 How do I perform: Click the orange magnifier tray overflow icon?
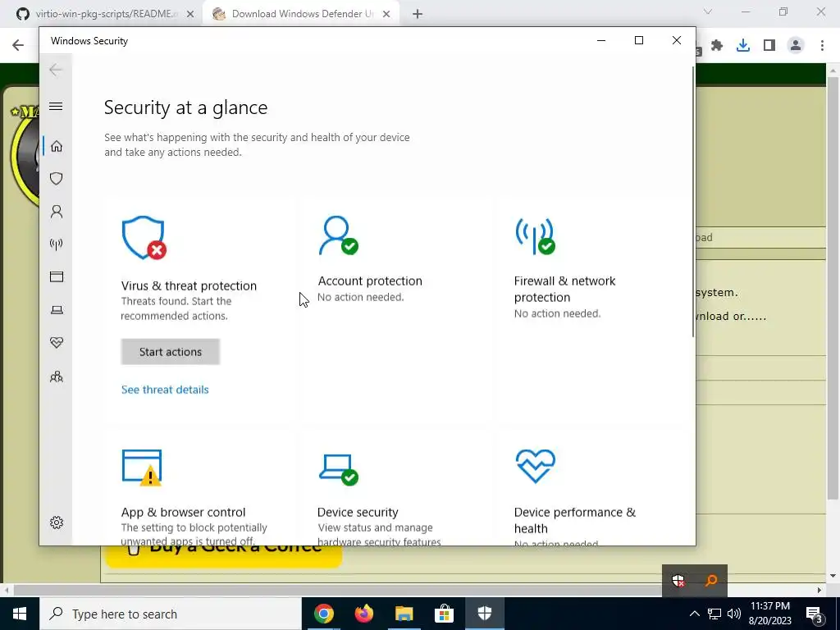(711, 580)
